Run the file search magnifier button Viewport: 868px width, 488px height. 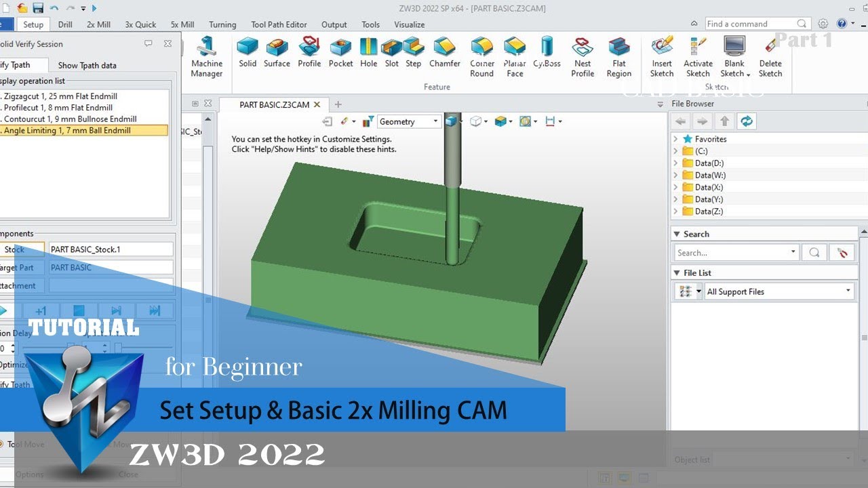814,253
